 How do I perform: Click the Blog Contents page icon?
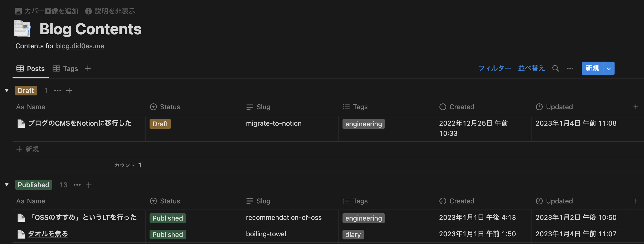click(x=22, y=29)
